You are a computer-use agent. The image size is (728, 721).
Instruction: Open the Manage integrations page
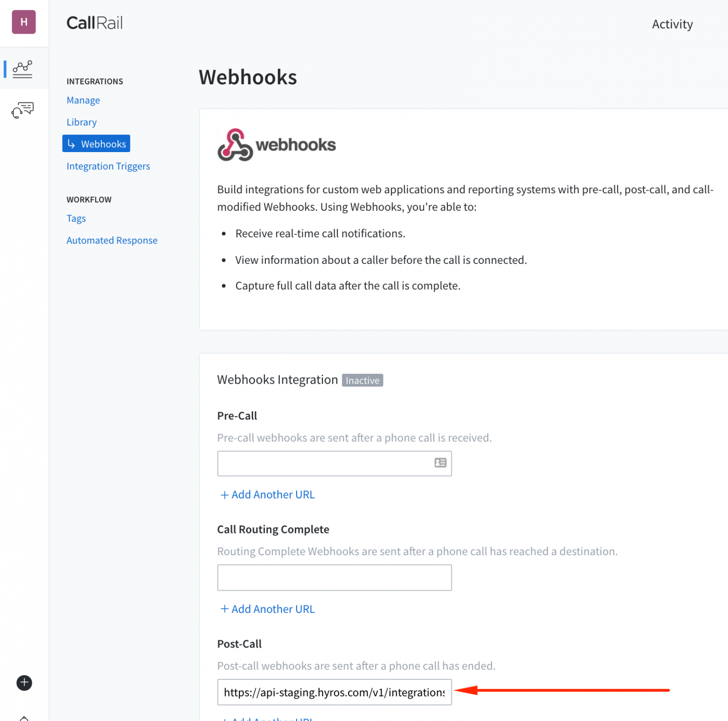(83, 100)
